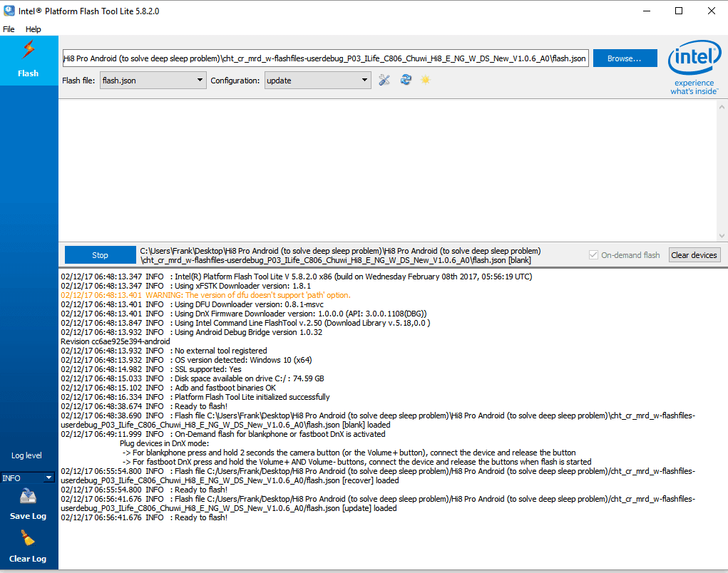Click the build info line "Intel(R) Platform Flash Tool Lite V 5.8.2.0 x86"

(x=296, y=277)
